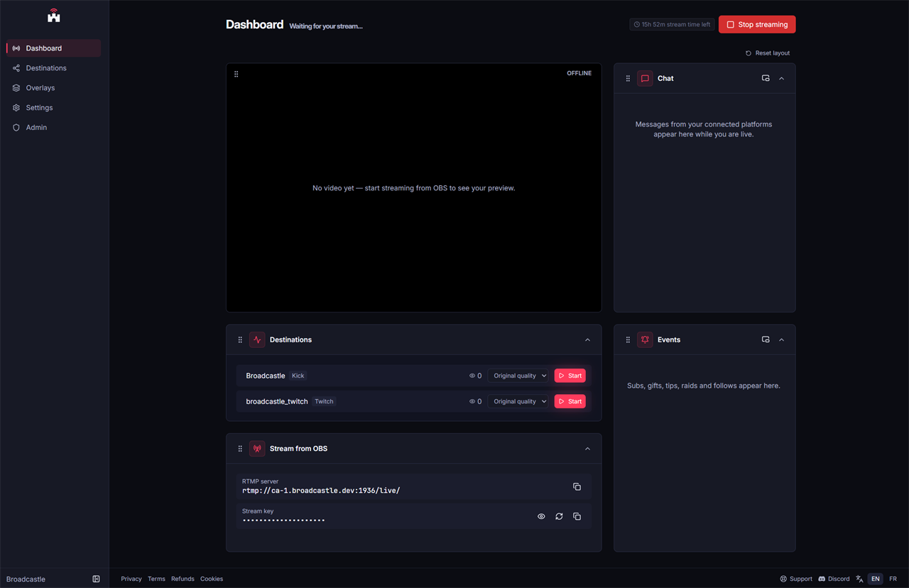Viewport: 909px width, 588px height.
Task: Copy the RTMP server URL
Action: (577, 486)
